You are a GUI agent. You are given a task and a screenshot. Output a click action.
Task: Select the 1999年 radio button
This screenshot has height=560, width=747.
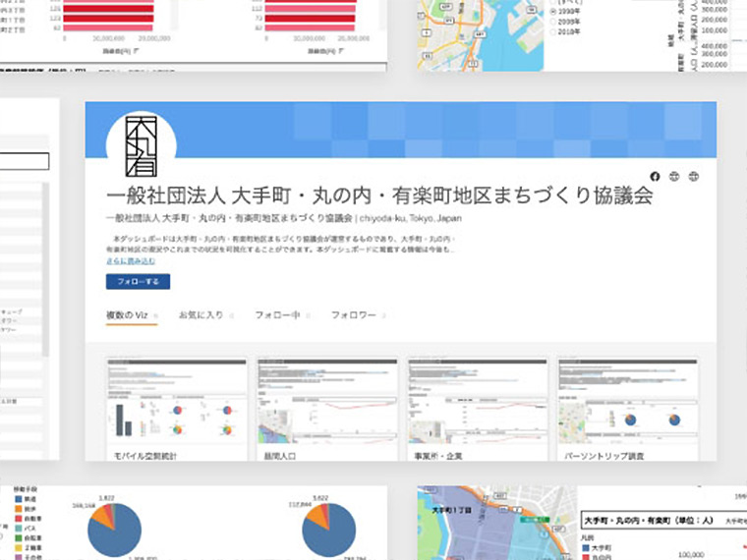pos(553,11)
